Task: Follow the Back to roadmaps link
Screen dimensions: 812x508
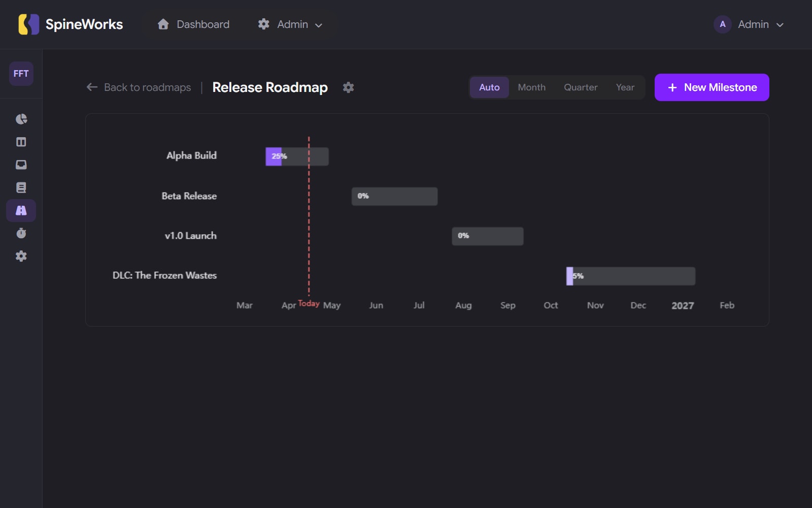Action: tap(138, 87)
